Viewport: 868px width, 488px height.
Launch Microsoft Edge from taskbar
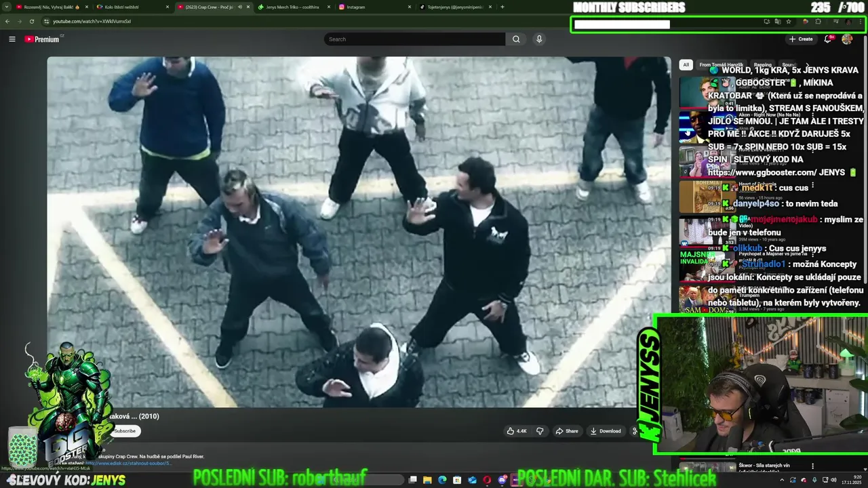pyautogui.click(x=442, y=480)
